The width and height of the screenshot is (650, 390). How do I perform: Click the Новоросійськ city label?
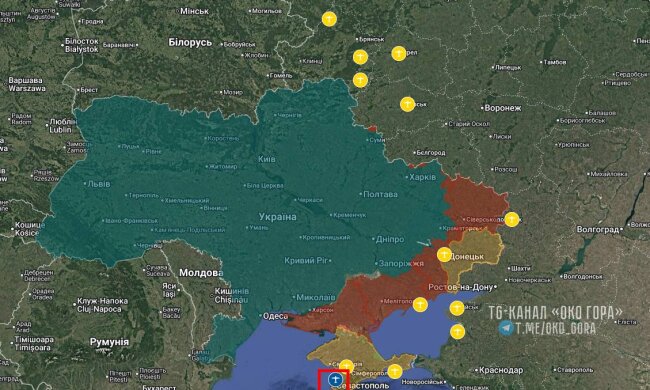coord(423,382)
